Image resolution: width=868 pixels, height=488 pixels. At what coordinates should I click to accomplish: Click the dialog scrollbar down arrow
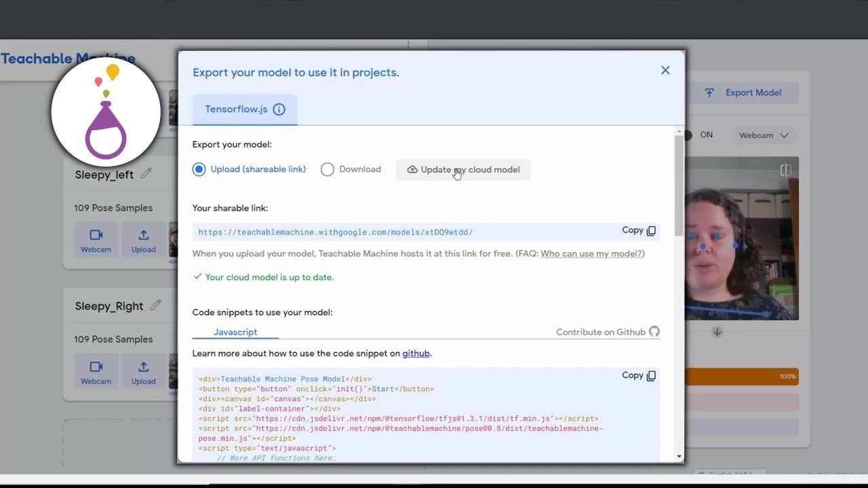pos(679,457)
